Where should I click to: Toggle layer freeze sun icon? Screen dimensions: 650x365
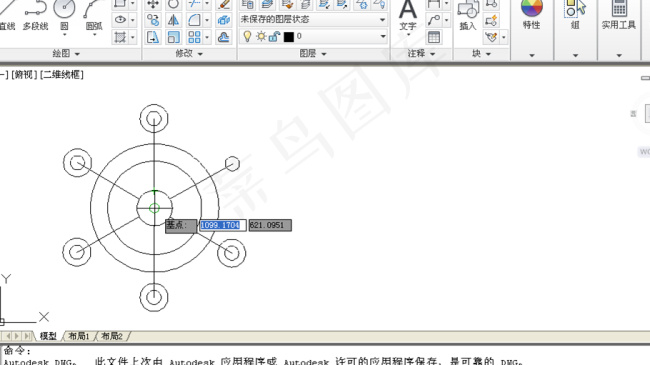coord(261,36)
